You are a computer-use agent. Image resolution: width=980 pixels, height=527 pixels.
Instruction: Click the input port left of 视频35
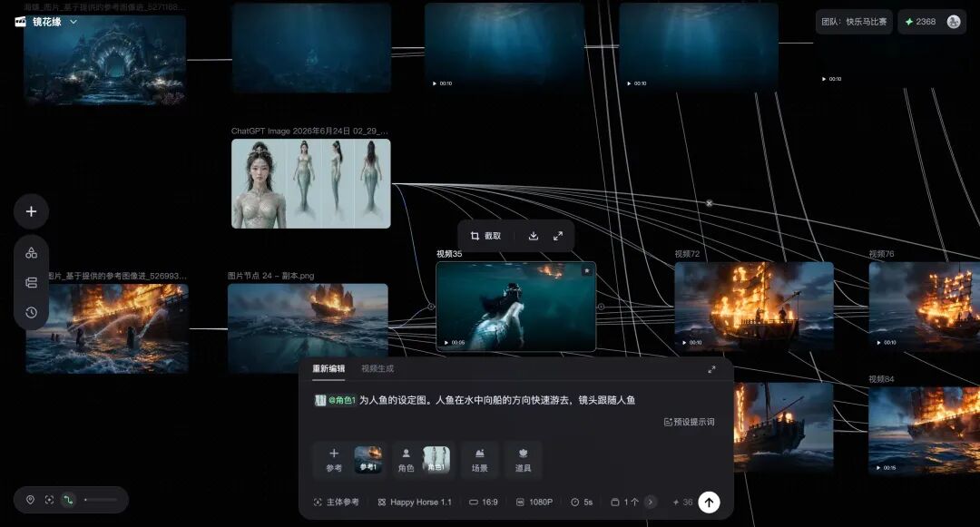tap(431, 307)
